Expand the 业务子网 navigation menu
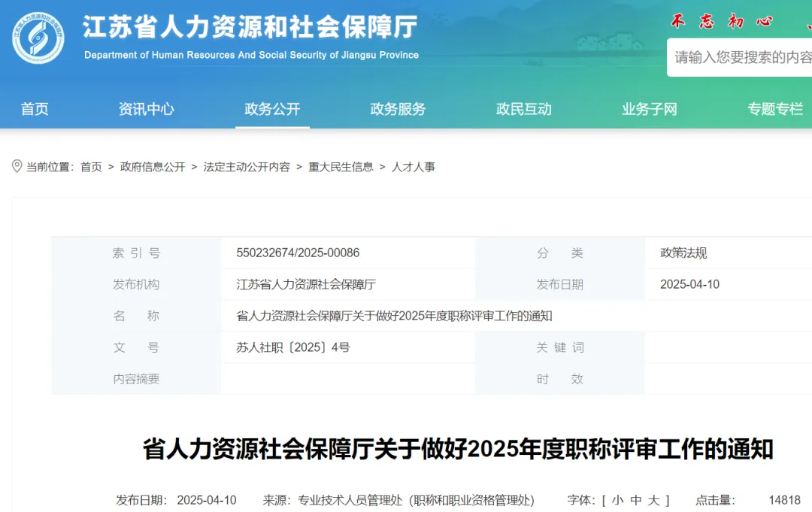 pyautogui.click(x=650, y=109)
